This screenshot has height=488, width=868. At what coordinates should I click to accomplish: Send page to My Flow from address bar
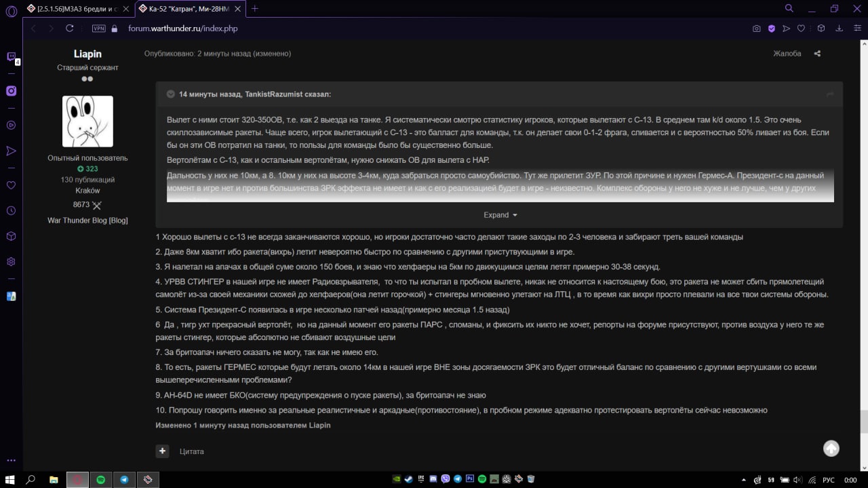pos(787,29)
